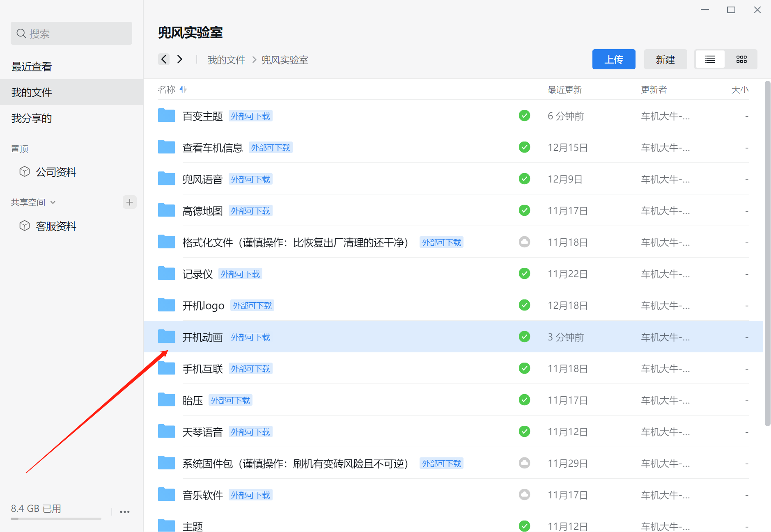Click the 上传 button

[x=613, y=59]
